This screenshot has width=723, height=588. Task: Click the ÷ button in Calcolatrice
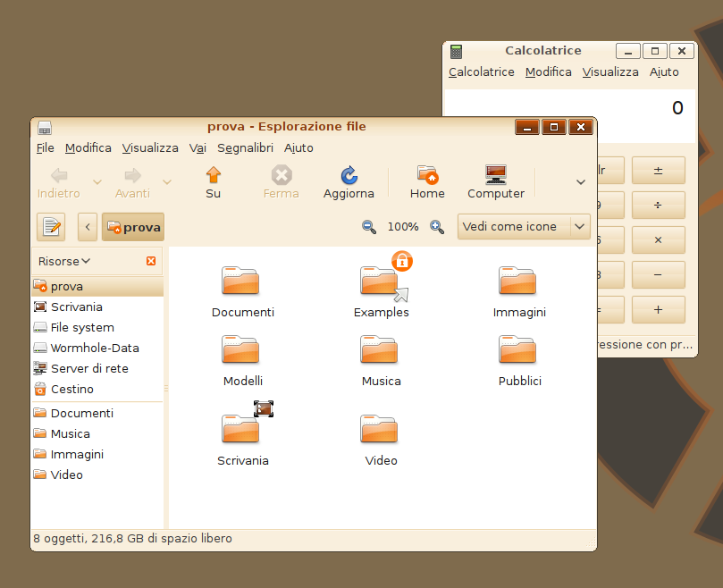click(x=658, y=205)
